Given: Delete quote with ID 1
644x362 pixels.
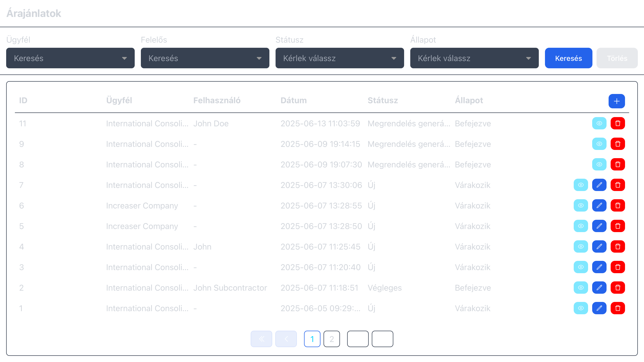Looking at the screenshot, I should 618,308.
